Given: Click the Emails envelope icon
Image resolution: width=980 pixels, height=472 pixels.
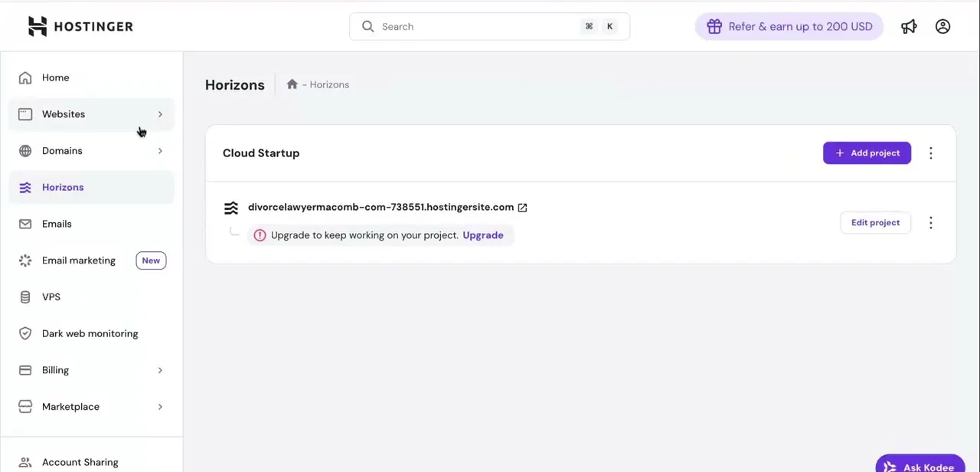Looking at the screenshot, I should [x=25, y=224].
